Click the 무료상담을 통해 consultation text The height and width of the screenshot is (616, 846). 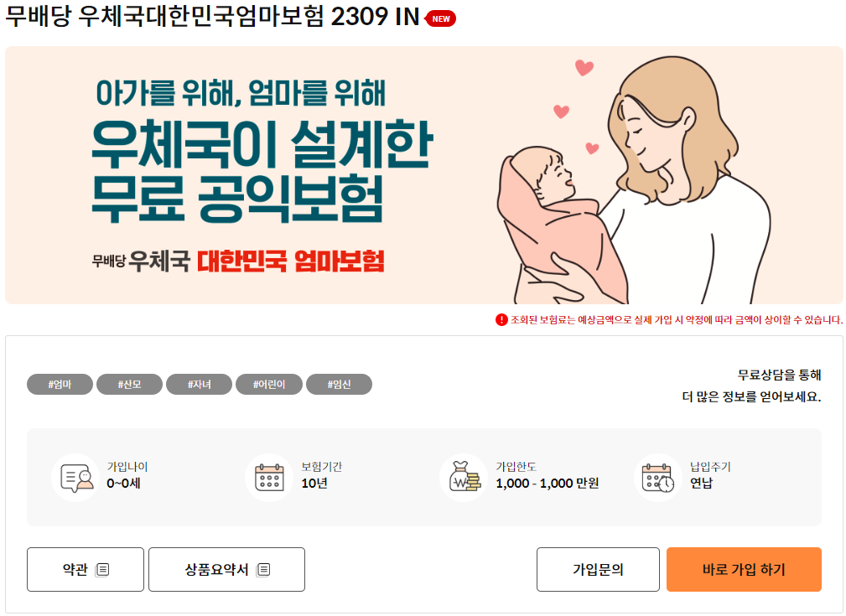779,375
